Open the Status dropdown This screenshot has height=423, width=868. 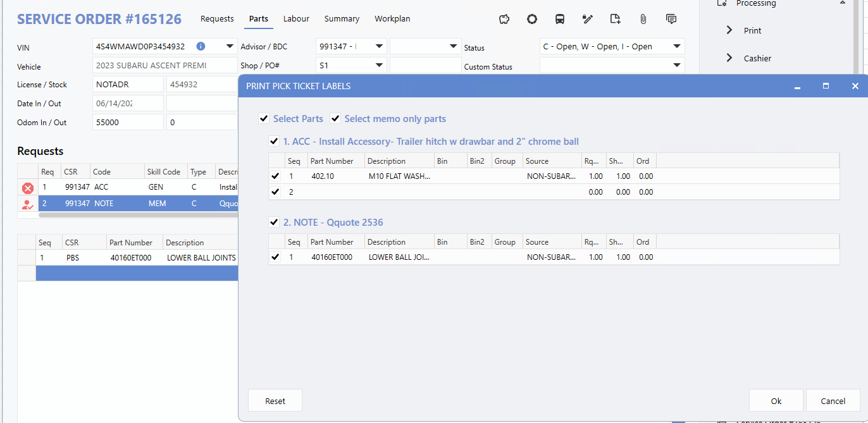[677, 47]
